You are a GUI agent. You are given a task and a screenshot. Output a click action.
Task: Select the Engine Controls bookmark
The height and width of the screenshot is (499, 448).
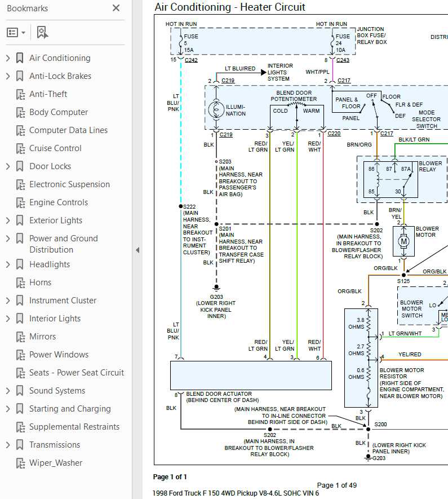pyautogui.click(x=59, y=202)
